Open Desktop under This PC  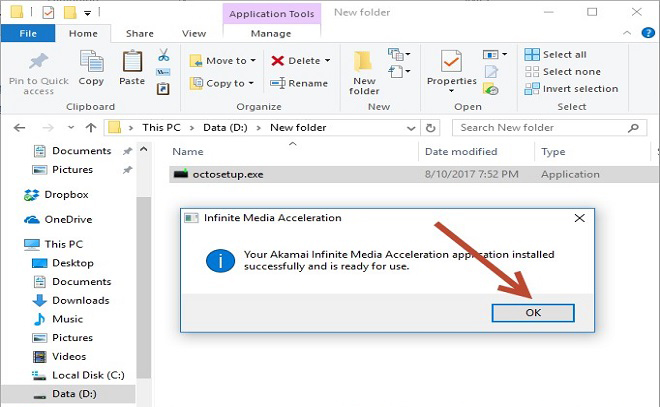click(x=73, y=263)
